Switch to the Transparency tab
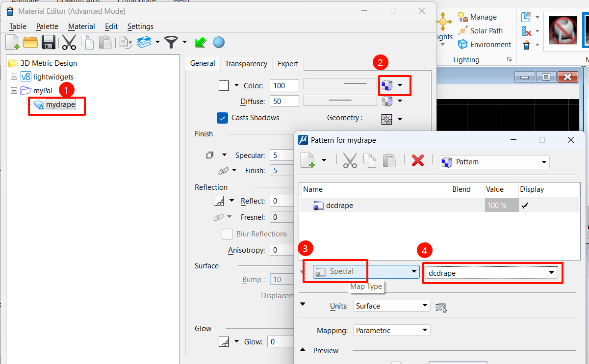This screenshot has width=589, height=364. tap(246, 64)
